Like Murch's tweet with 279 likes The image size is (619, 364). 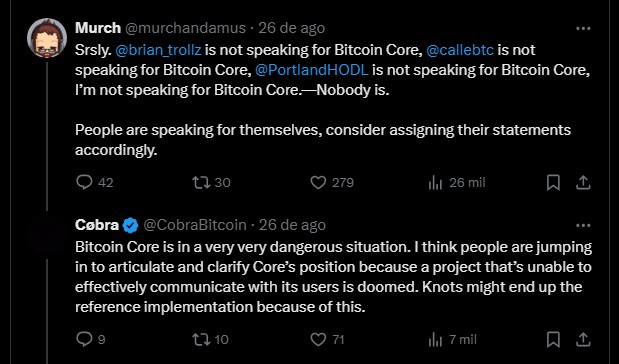[318, 182]
